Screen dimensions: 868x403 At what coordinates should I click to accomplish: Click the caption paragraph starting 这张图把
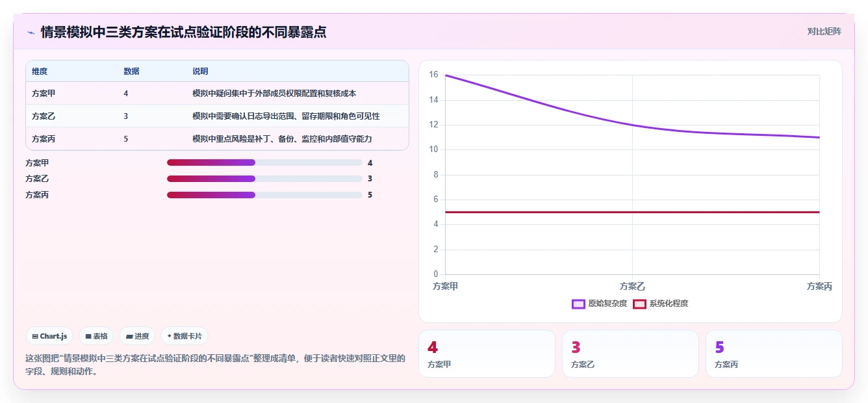215,365
